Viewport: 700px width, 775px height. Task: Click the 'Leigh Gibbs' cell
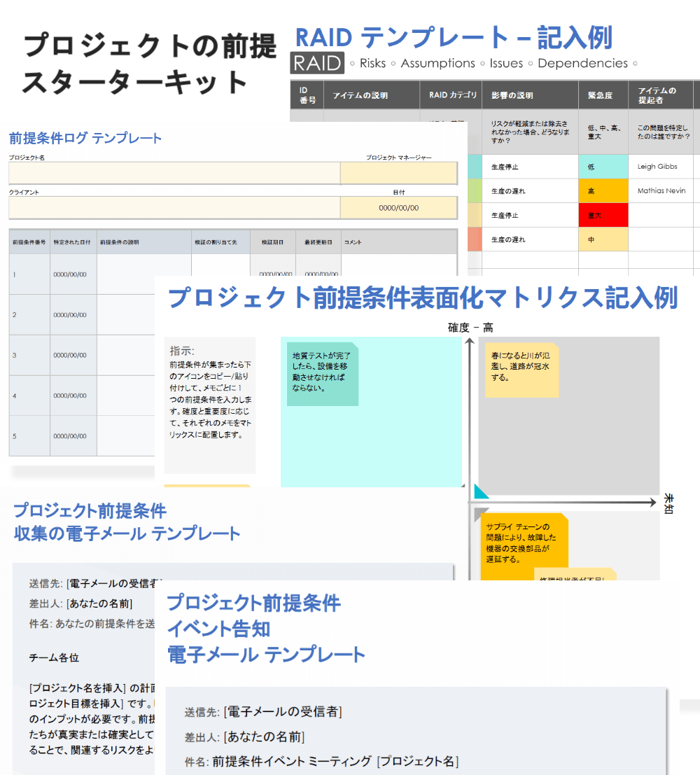tap(661, 167)
